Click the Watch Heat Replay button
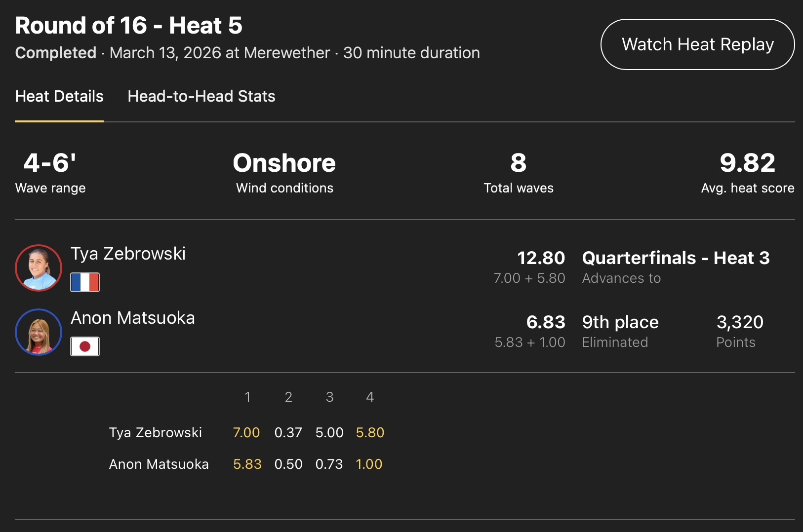 click(x=697, y=44)
